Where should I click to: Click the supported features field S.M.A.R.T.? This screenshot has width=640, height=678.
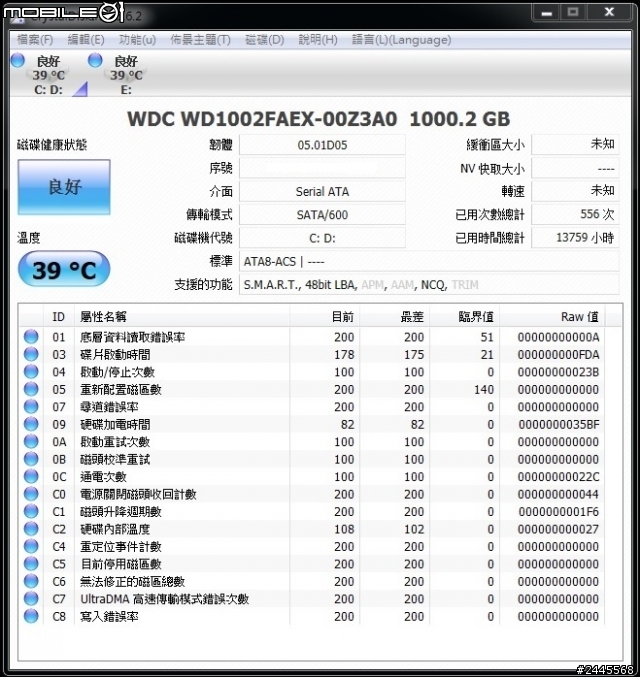[x=429, y=285]
